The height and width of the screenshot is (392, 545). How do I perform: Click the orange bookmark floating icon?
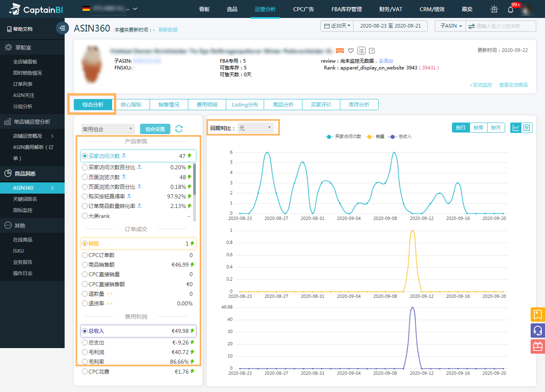coord(538,315)
